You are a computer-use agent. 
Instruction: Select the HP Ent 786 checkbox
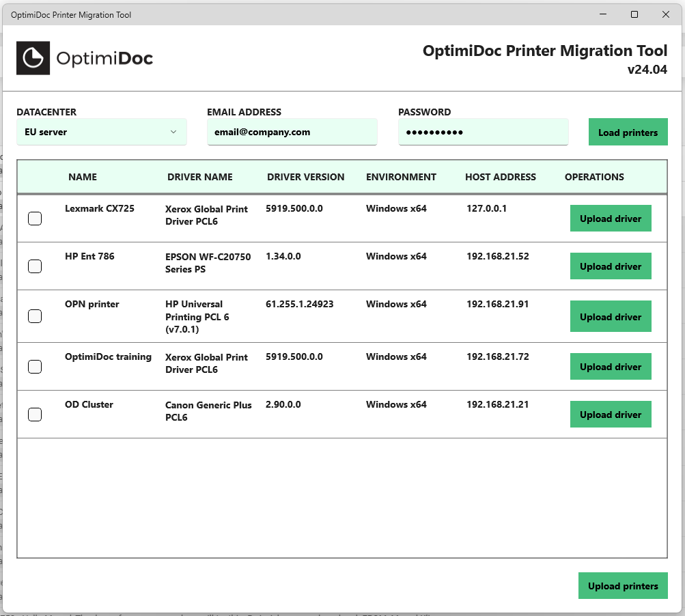click(x=35, y=266)
